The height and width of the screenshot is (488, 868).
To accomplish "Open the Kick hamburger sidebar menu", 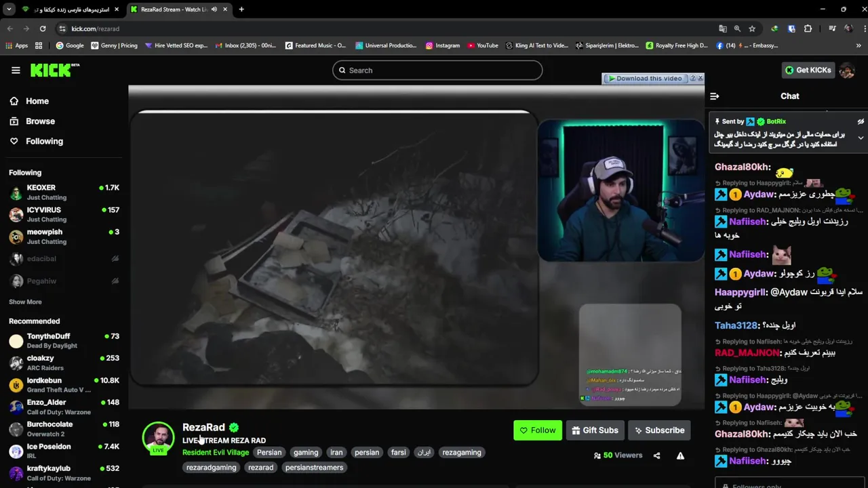I will 16,70.
